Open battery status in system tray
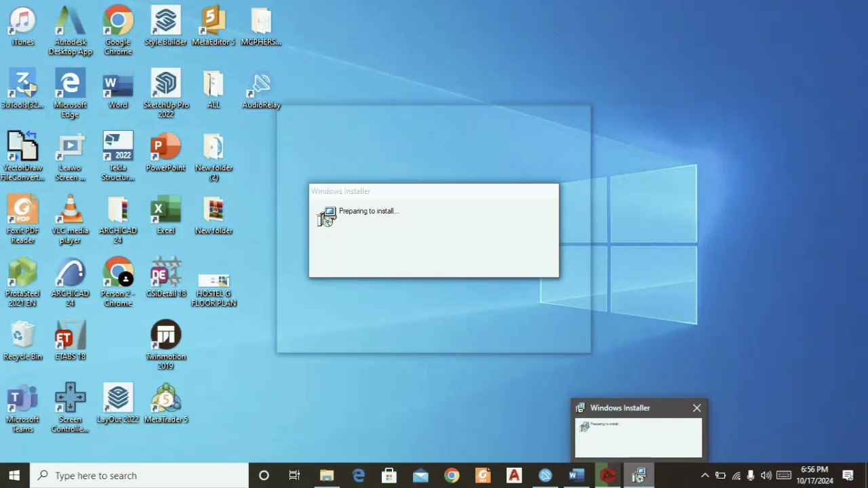Screen dimensions: 868x488 pyautogui.click(x=720, y=475)
